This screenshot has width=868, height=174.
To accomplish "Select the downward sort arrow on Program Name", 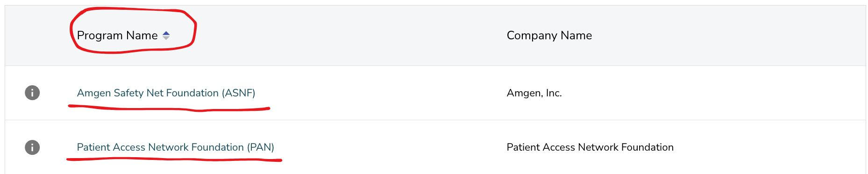I will point(166,38).
